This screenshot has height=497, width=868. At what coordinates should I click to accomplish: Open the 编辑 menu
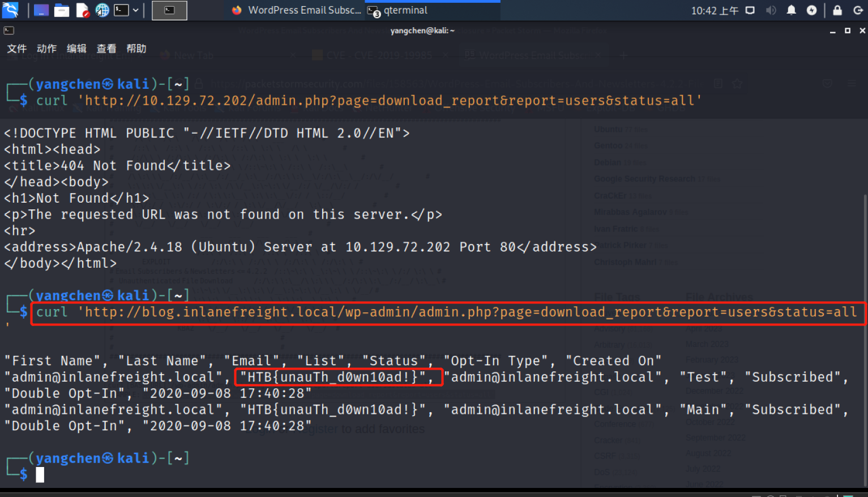76,49
